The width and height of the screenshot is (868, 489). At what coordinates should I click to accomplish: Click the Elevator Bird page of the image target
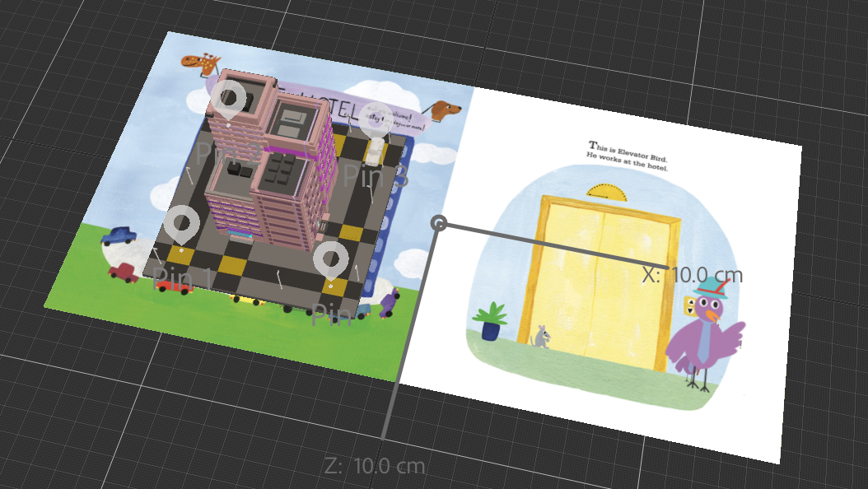[600, 277]
